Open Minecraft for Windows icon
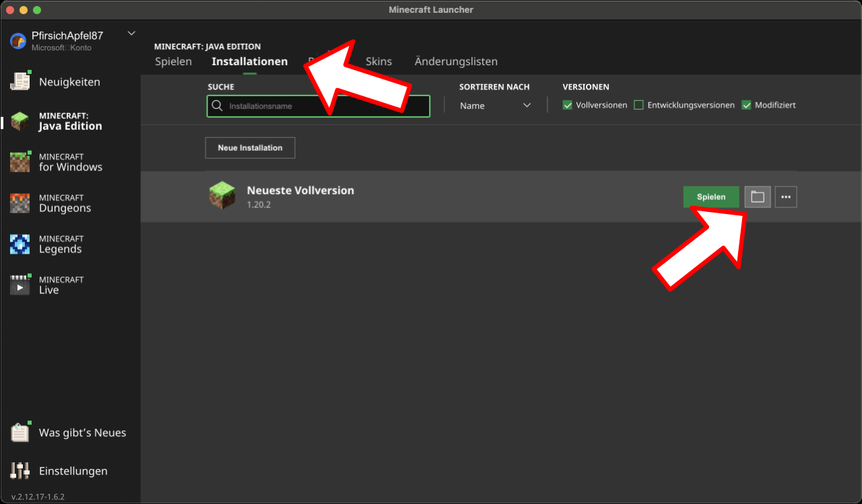The image size is (862, 504). pyautogui.click(x=20, y=162)
